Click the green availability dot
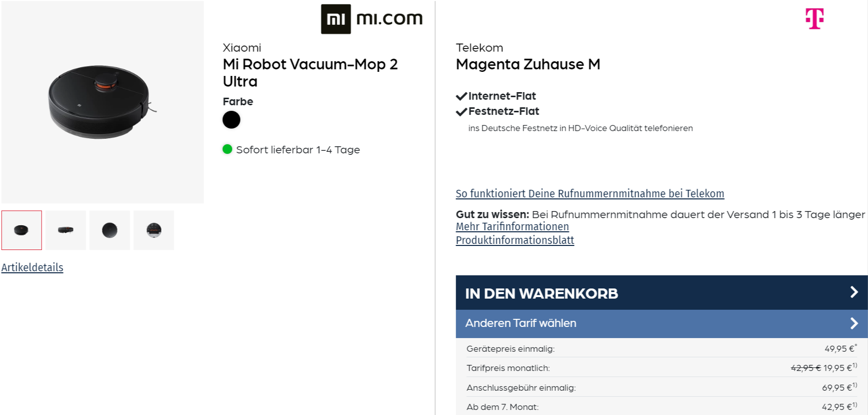 tap(228, 149)
